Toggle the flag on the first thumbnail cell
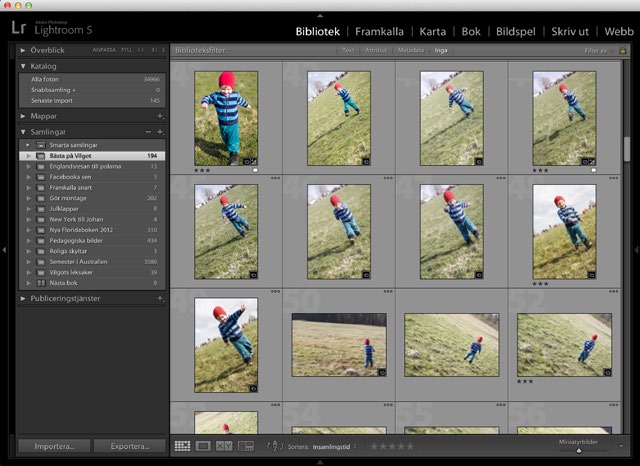Image resolution: width=640 pixels, height=466 pixels. [255, 170]
